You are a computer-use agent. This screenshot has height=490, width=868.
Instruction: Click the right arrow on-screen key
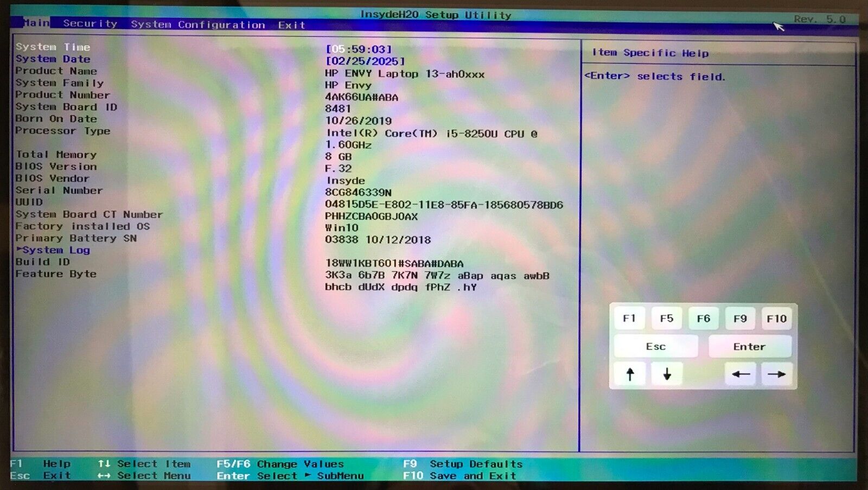click(x=777, y=374)
